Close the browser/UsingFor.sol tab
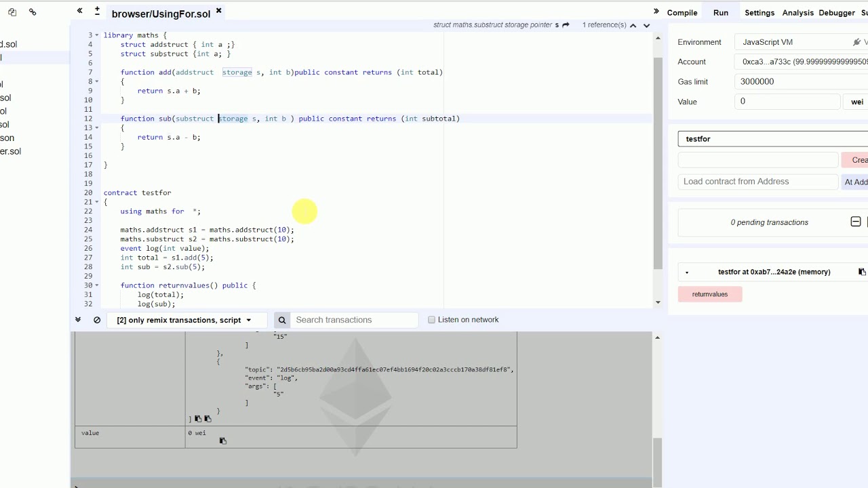Screen dimensions: 868x488 click(218, 11)
